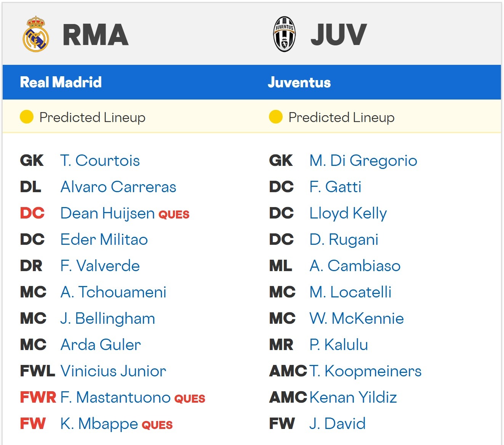
Task: Select Lloyd Kelly in Juventus lineup
Action: pos(348,213)
